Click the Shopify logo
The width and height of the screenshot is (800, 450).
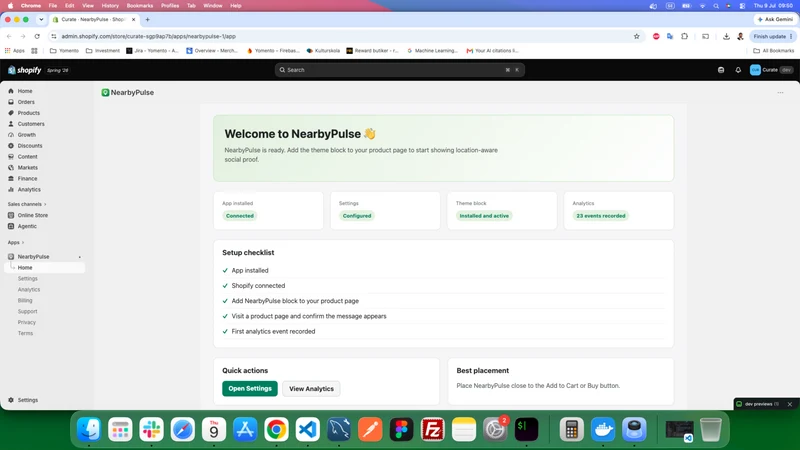pos(24,70)
